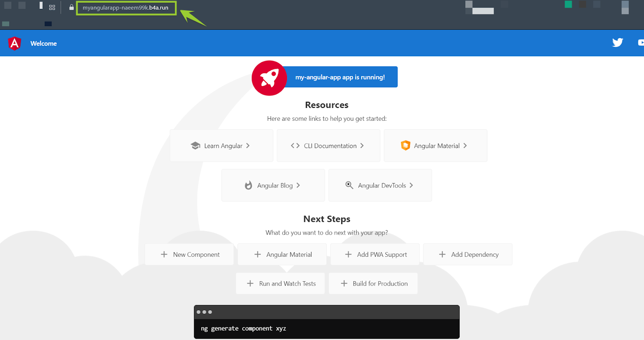Click the grid icon left of the address bar
The height and width of the screenshot is (340, 644).
point(52,7)
